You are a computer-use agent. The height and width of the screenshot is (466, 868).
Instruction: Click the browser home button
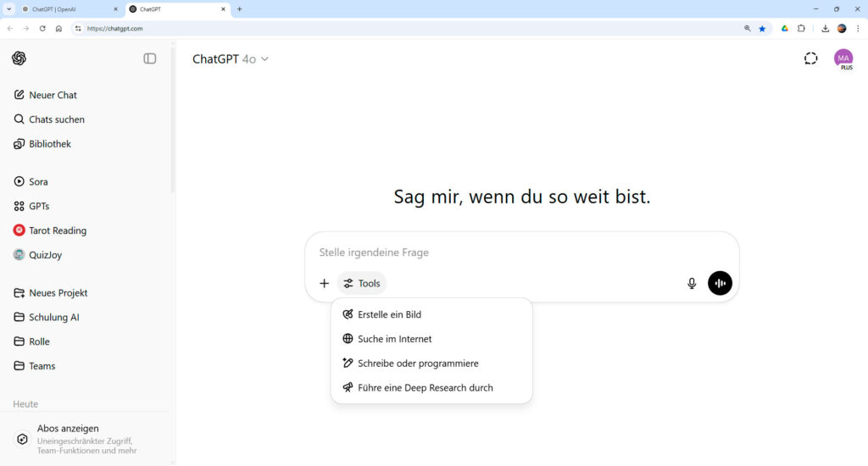(58, 28)
